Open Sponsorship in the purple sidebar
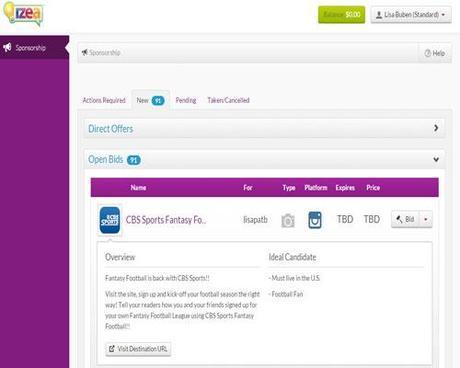This screenshot has height=368, width=460. [x=34, y=47]
